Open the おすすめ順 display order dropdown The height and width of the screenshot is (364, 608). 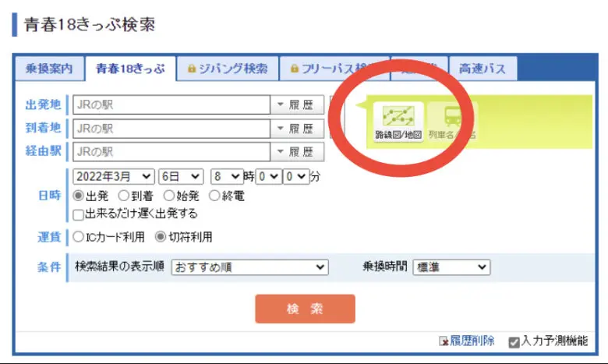tap(249, 267)
